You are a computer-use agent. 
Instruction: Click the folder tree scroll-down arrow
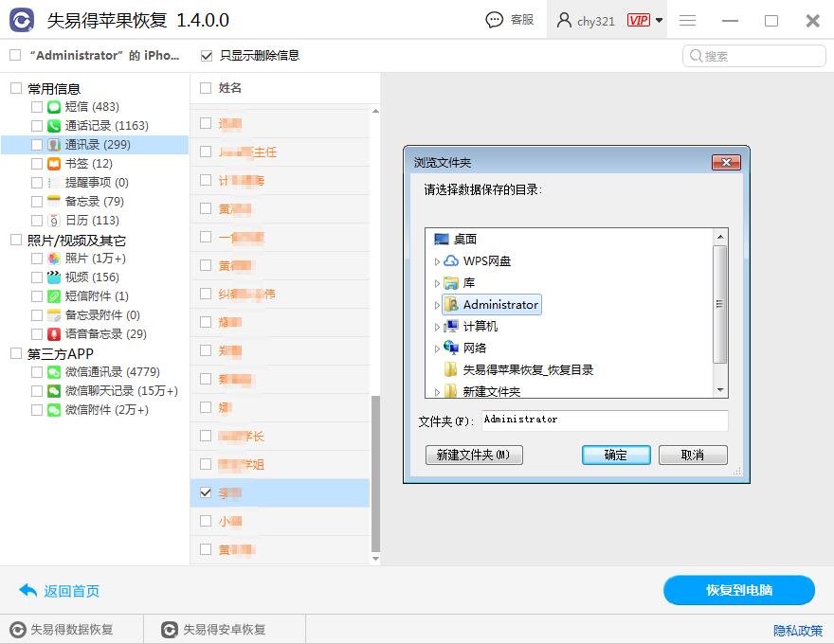point(720,390)
